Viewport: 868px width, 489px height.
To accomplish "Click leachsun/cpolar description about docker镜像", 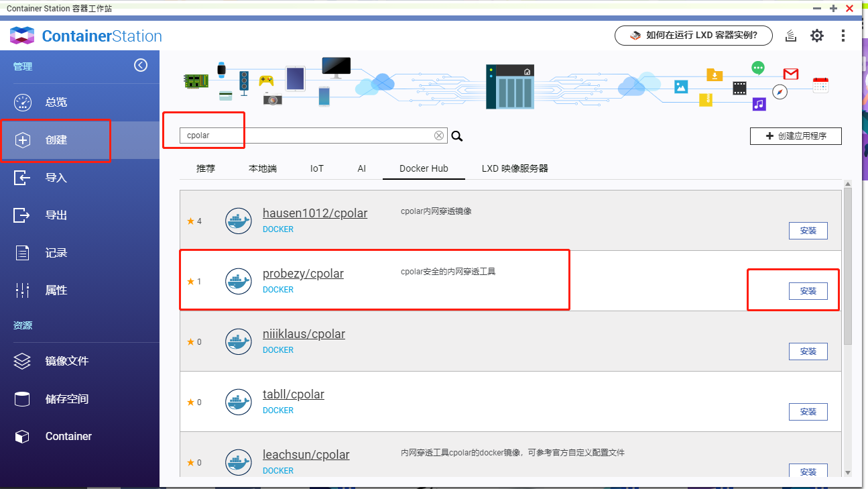I will coord(513,453).
